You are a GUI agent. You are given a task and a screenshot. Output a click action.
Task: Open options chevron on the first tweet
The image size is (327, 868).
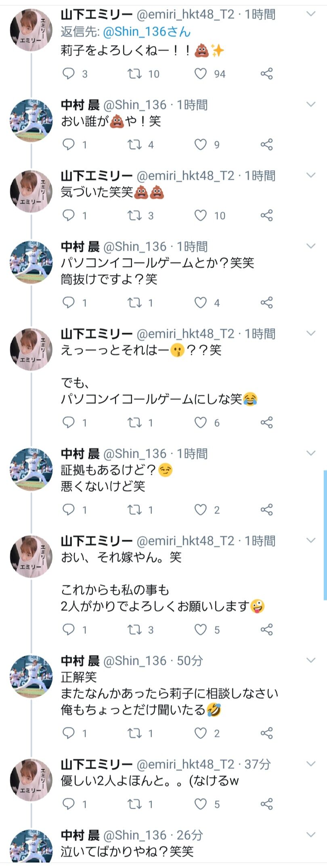point(310,15)
